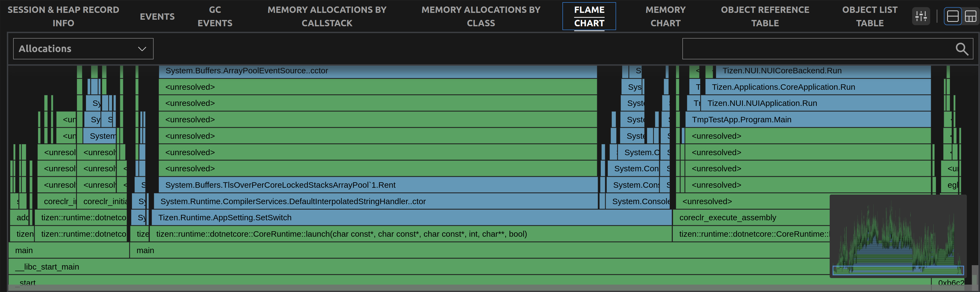Screen dimensions: 980x292
Task: Open the Session & Heap Record Info tab
Action: [63, 16]
